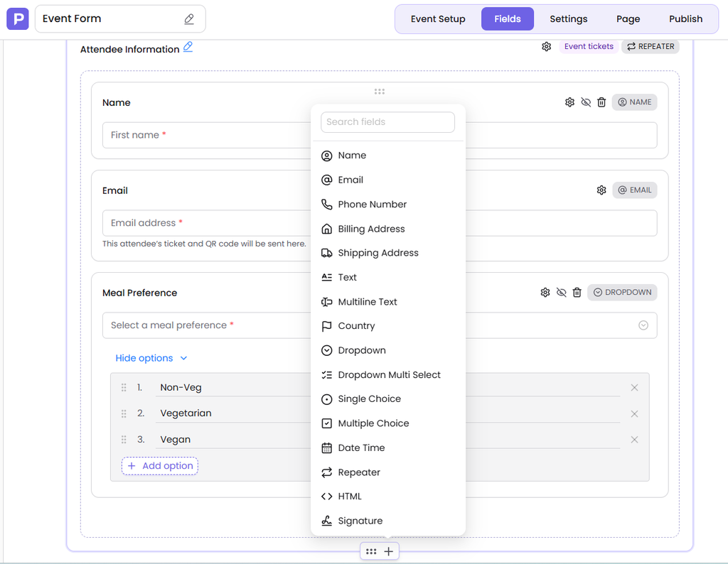Open the meal preference dropdown arrow
This screenshot has width=728, height=564.
point(643,325)
